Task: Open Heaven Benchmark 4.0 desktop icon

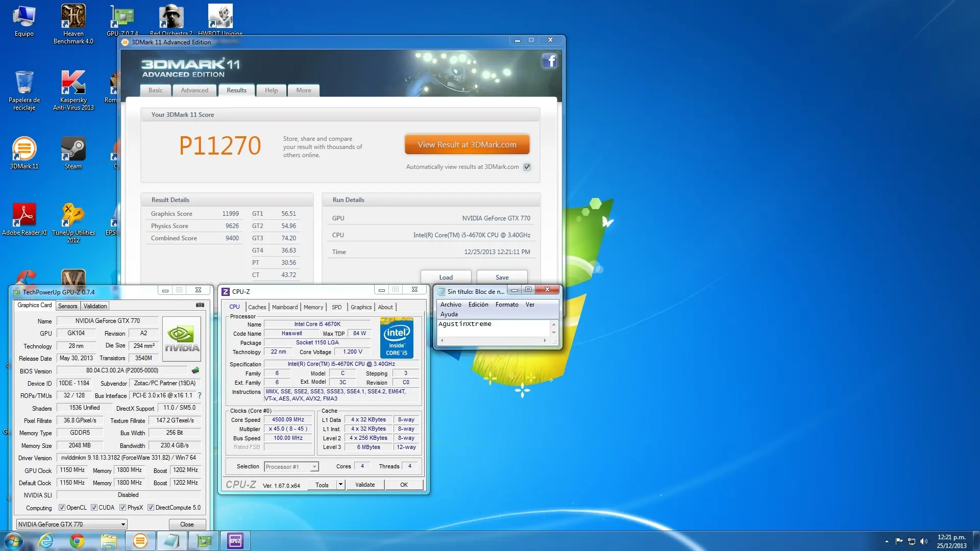Action: pos(73,24)
